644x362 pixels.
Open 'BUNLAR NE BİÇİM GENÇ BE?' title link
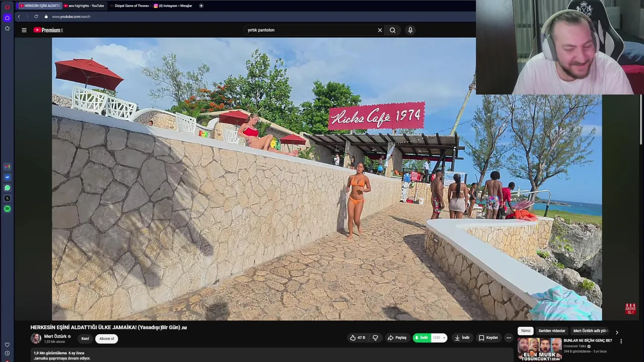pyautogui.click(x=588, y=340)
